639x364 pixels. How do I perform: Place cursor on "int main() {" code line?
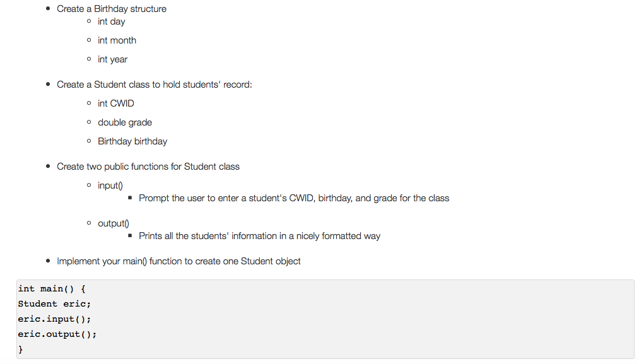click(52, 289)
